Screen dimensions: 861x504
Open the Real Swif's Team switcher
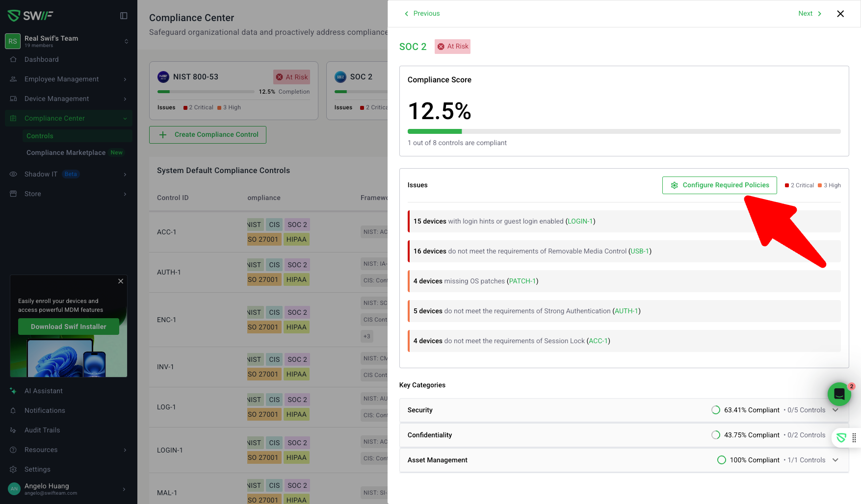click(x=69, y=41)
